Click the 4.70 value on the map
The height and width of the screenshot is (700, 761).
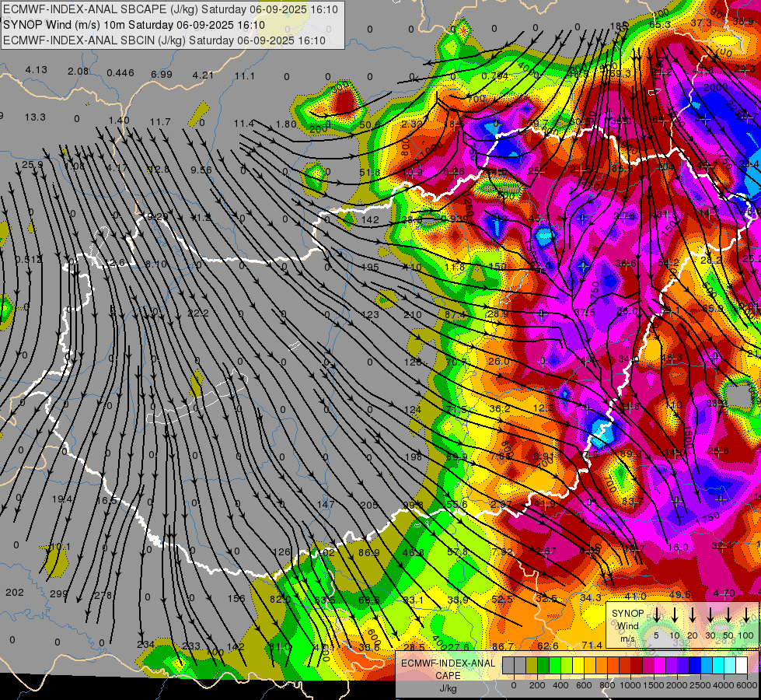(x=724, y=593)
